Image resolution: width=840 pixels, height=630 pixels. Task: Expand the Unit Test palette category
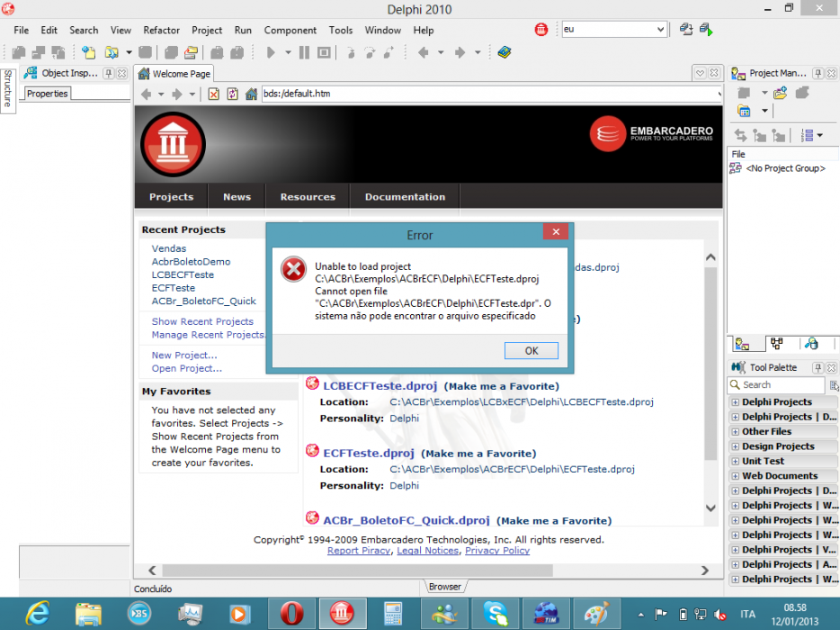tap(735, 461)
